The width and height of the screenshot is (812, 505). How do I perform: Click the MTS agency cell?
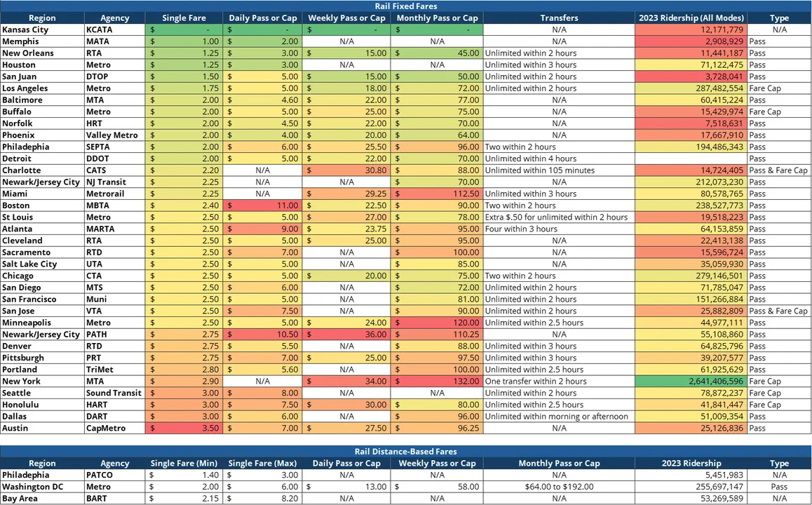tap(114, 288)
